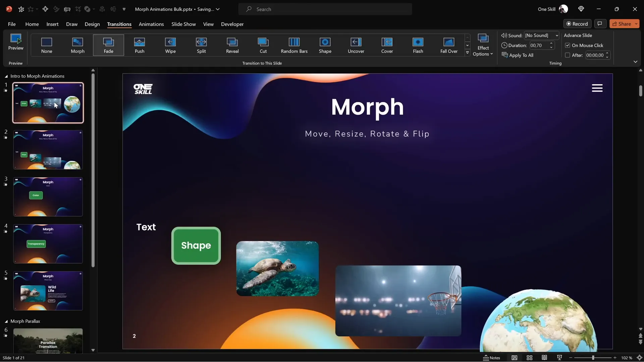The width and height of the screenshot is (644, 362).
Task: Toggle On Mouse Click checkbox
Action: point(568,45)
